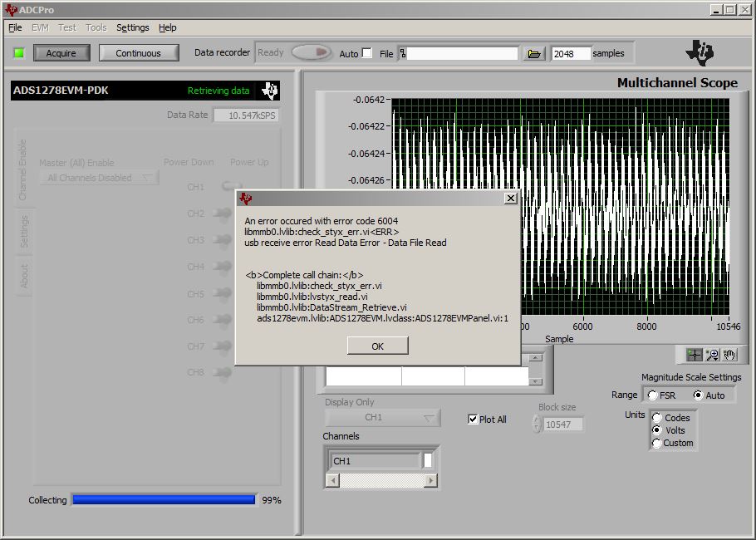This screenshot has width=756, height=540.
Task: Select the crosshair cursor tool on scope graph
Action: click(695, 354)
